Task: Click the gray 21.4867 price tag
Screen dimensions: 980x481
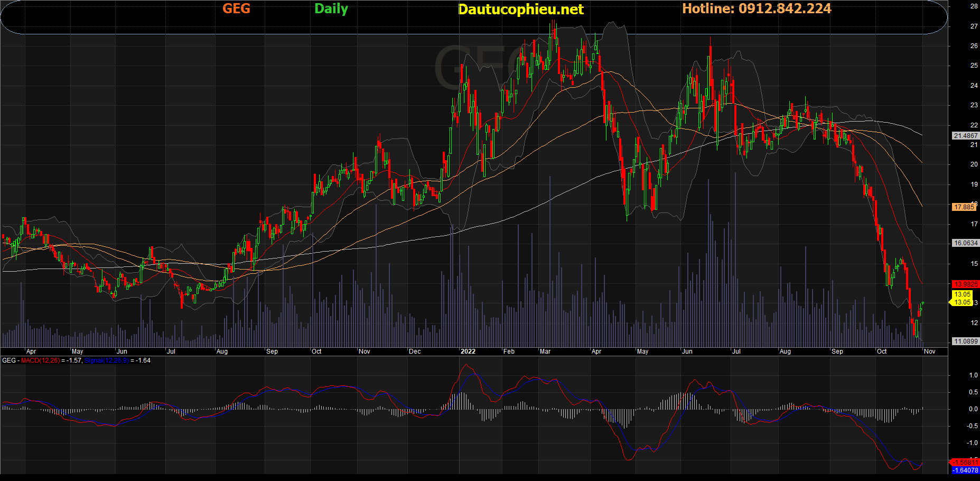Action: [965, 136]
